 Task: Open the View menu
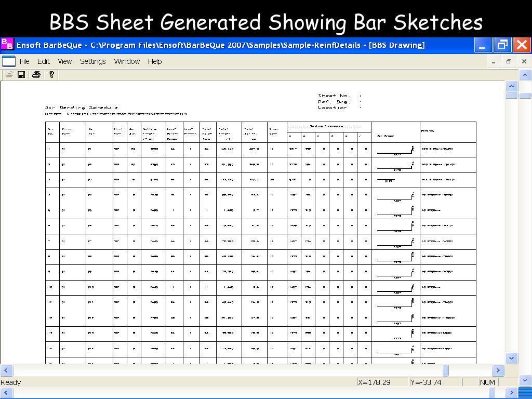pos(65,61)
